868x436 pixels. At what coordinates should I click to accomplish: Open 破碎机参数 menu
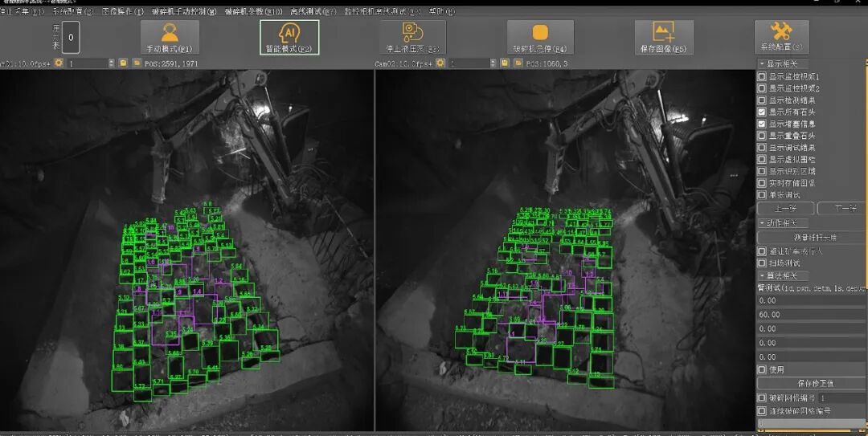click(x=253, y=11)
